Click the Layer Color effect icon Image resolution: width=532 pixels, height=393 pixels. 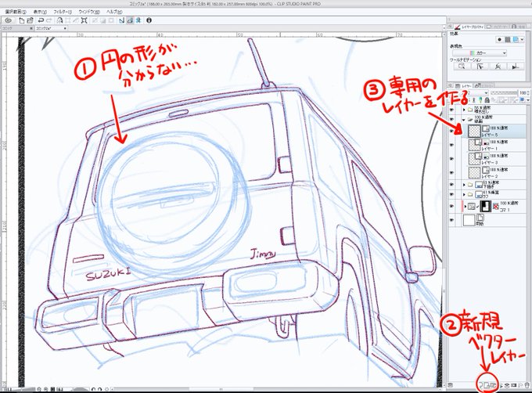[x=516, y=40]
